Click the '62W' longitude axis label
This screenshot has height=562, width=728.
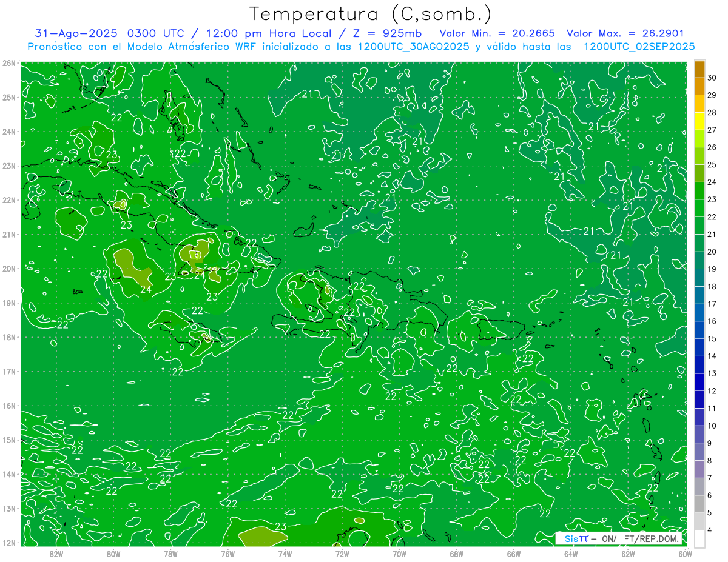click(628, 554)
